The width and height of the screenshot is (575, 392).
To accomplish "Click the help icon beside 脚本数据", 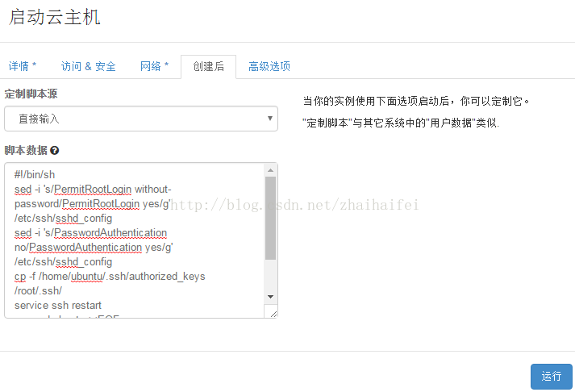I will click(55, 150).
